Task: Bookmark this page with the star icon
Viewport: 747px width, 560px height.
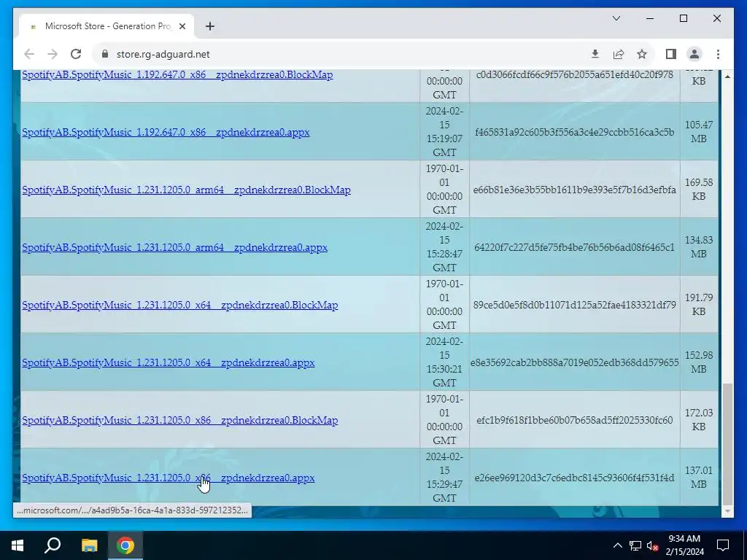Action: click(642, 54)
